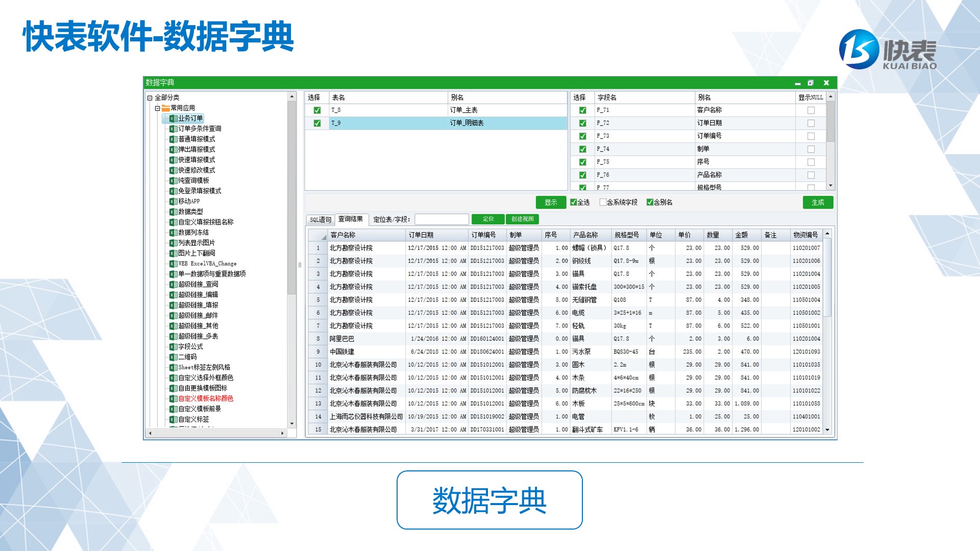Click the green 生成 button
The height and width of the screenshot is (551, 980).
coord(818,203)
